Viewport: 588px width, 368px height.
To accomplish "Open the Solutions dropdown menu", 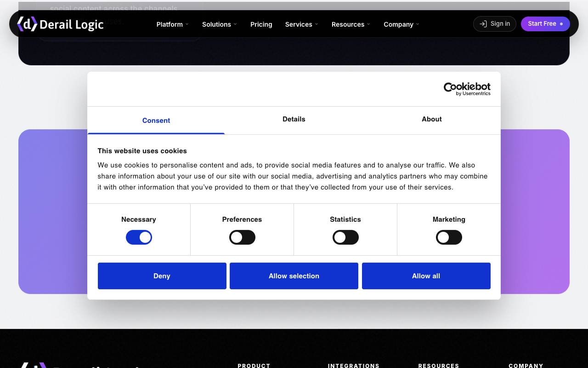I will tap(220, 24).
